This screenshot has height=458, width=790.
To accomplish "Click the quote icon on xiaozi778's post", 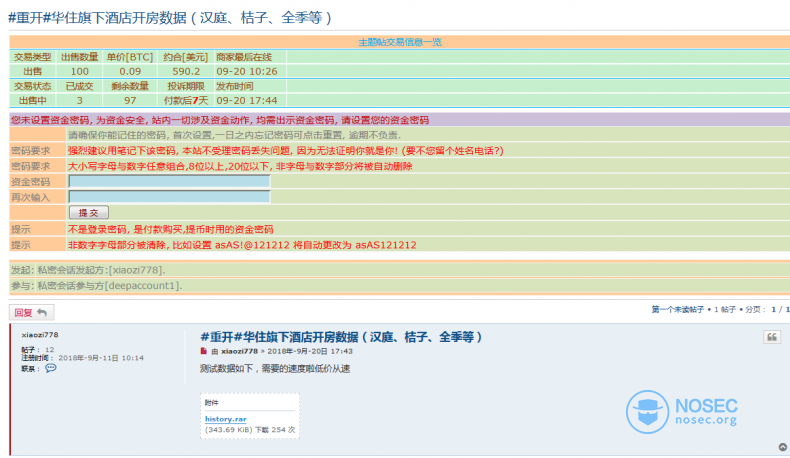I will (771, 337).
